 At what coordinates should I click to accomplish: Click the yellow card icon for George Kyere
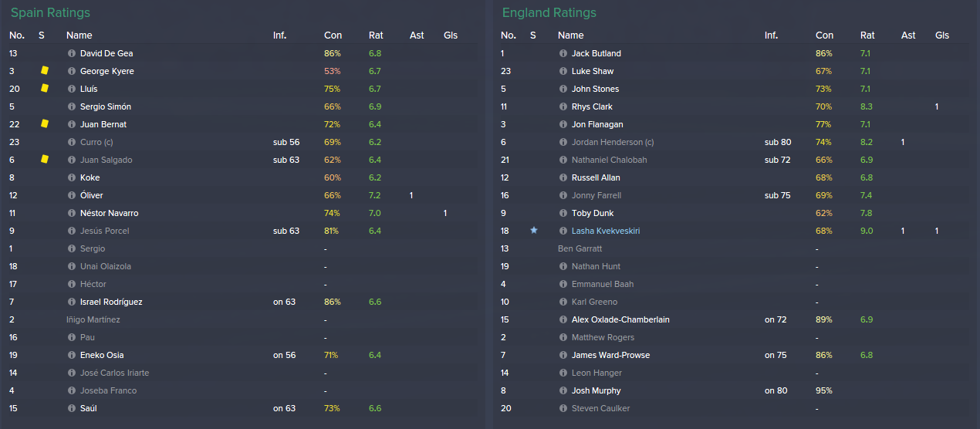coord(45,70)
